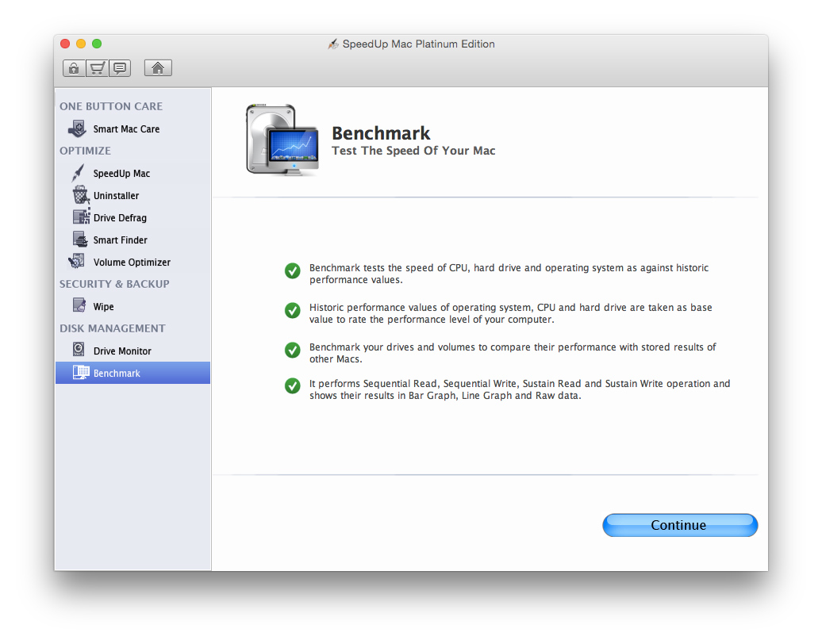The width and height of the screenshot is (822, 644).
Task: Open the Wipe label under Security & Backup
Action: [103, 307]
